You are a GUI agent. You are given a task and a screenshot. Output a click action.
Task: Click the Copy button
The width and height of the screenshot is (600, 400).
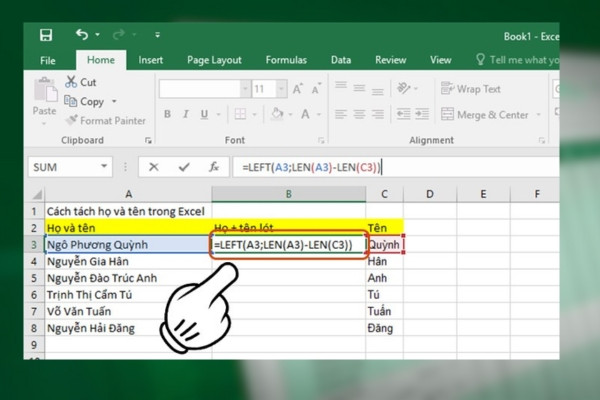(x=84, y=101)
